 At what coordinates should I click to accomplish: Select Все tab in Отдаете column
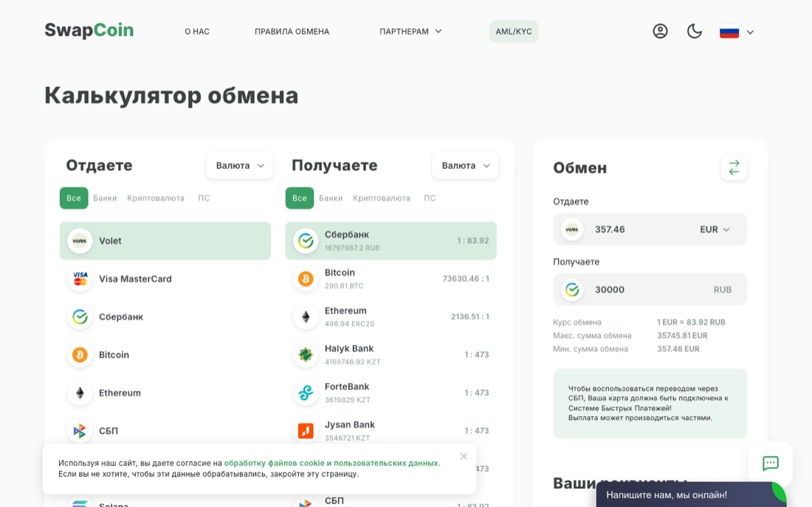pos(74,198)
